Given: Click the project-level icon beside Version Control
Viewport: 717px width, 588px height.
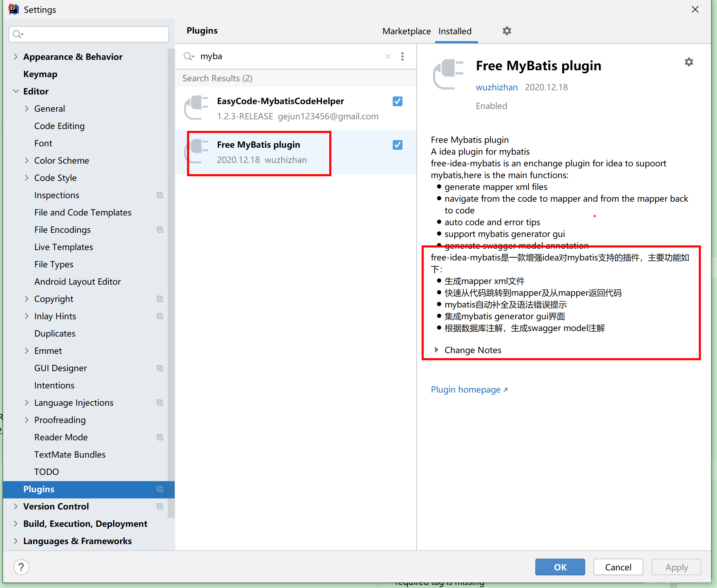Looking at the screenshot, I should pyautogui.click(x=160, y=506).
